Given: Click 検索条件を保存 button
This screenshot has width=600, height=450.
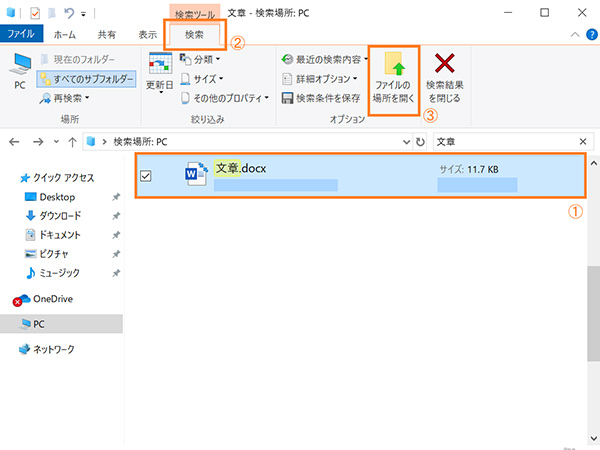Looking at the screenshot, I should coord(321,98).
